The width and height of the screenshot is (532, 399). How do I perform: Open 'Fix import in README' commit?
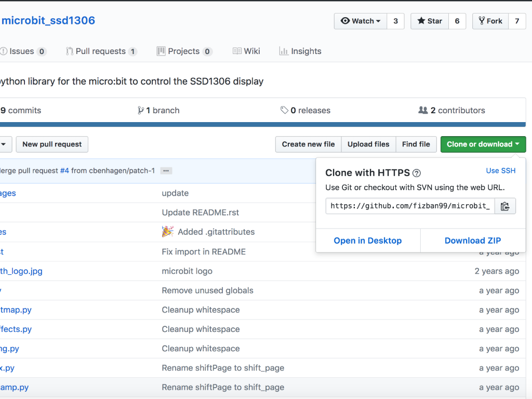(x=204, y=252)
